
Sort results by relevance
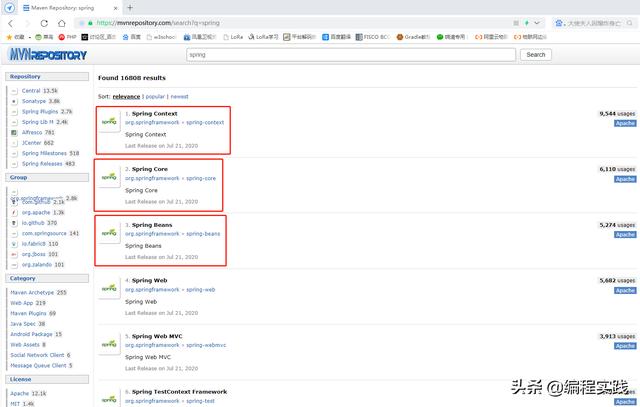pyautogui.click(x=126, y=97)
